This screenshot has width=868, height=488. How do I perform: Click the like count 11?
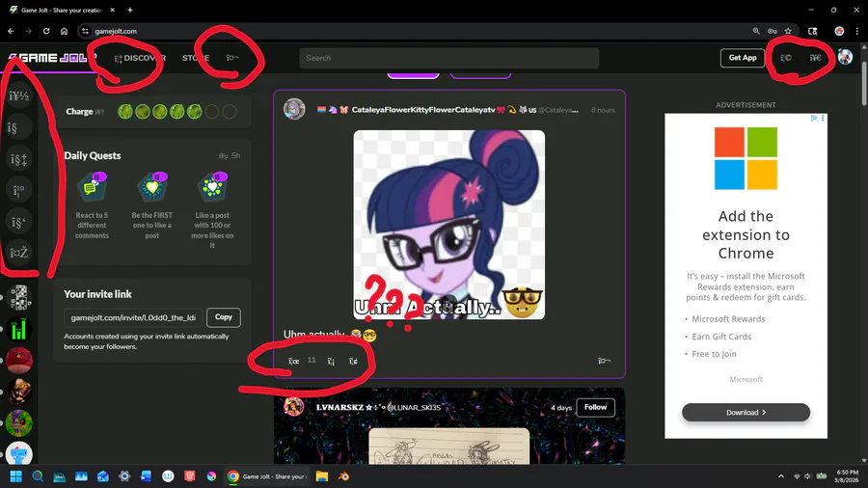(312, 360)
